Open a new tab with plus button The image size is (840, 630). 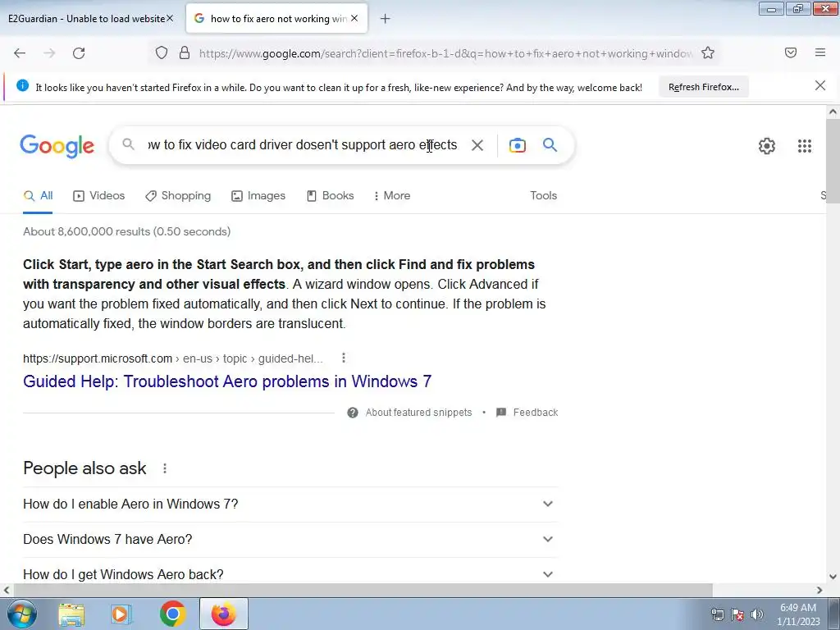[385, 19]
